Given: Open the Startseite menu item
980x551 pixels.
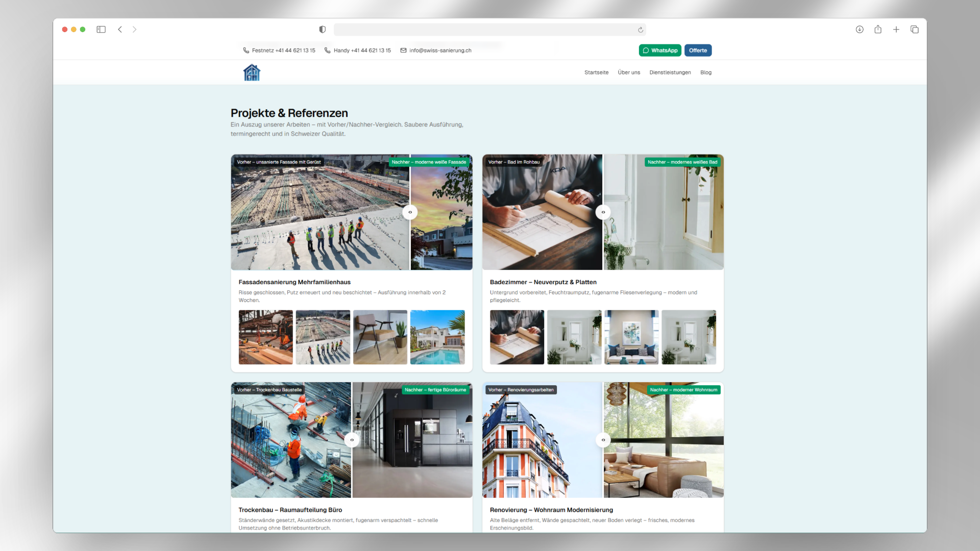Looking at the screenshot, I should [596, 72].
